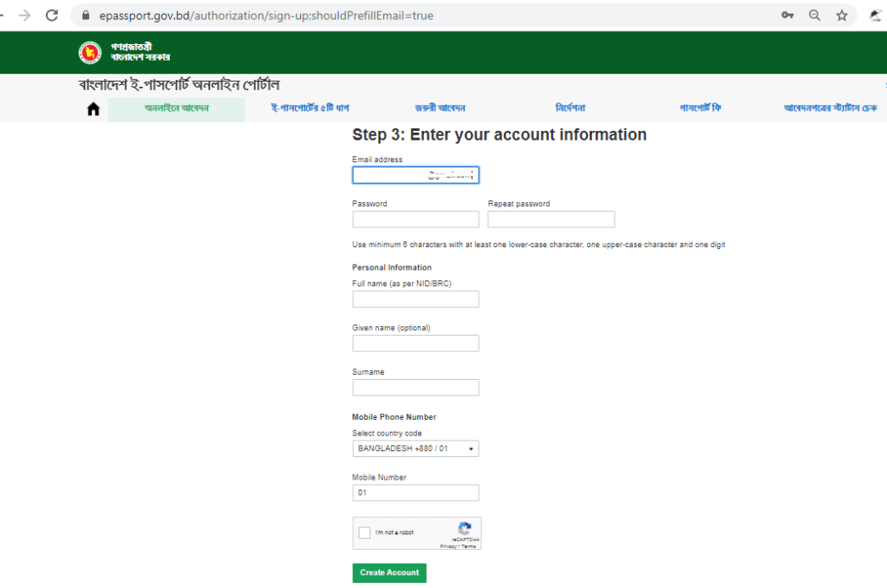The height and width of the screenshot is (588, 887).
Task: Open the পাসপোর্ট ফি menu item
Action: coord(701,108)
